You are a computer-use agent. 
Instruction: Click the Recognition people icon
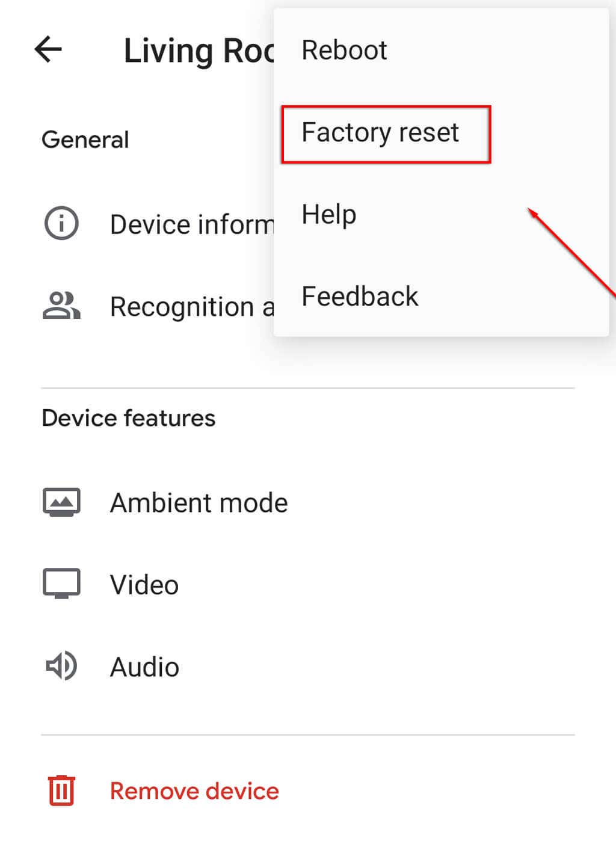coord(61,306)
